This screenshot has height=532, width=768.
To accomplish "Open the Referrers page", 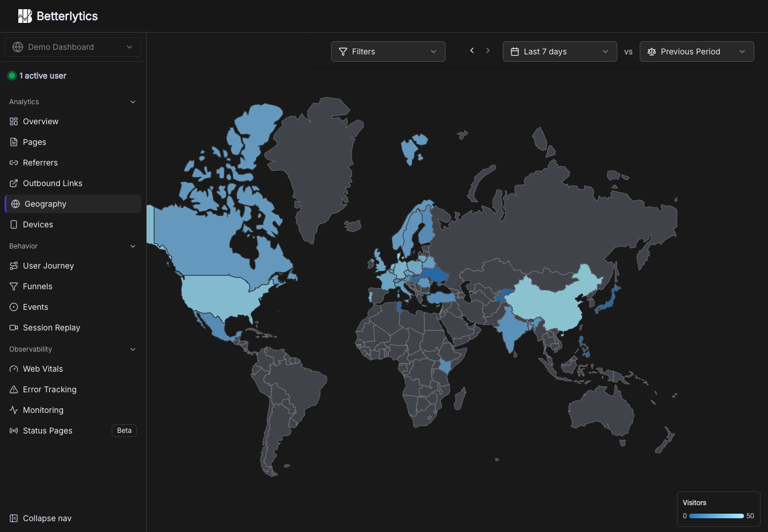I will click(x=73, y=163).
